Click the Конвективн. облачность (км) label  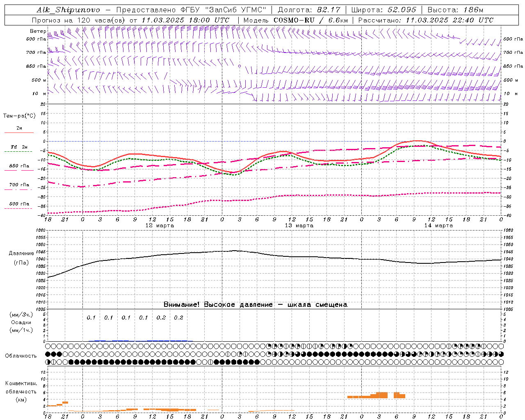(21, 391)
